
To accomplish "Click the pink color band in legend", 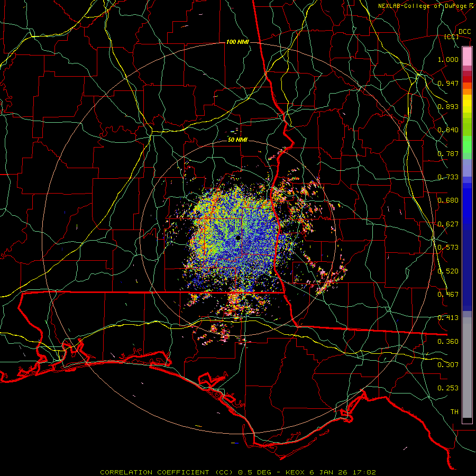I will [467, 57].
